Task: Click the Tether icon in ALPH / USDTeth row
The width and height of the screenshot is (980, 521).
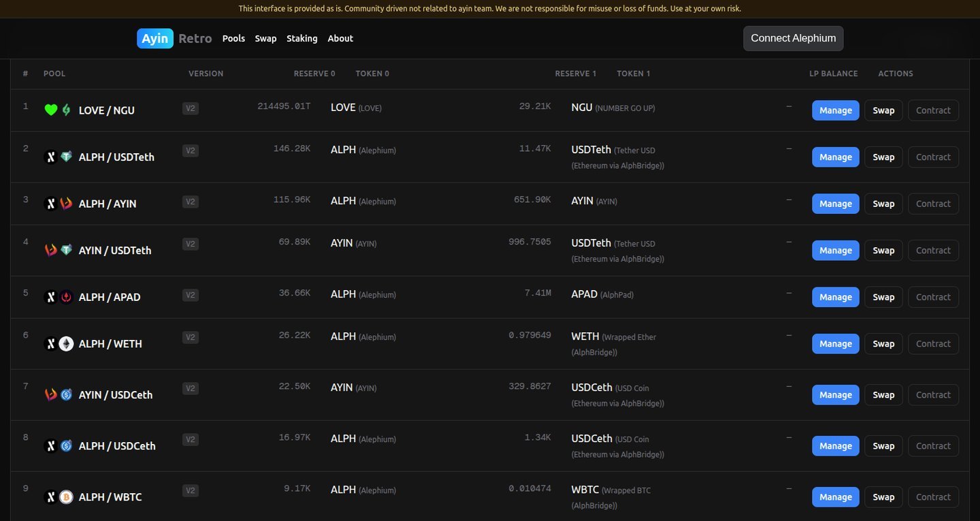Action: tap(66, 157)
